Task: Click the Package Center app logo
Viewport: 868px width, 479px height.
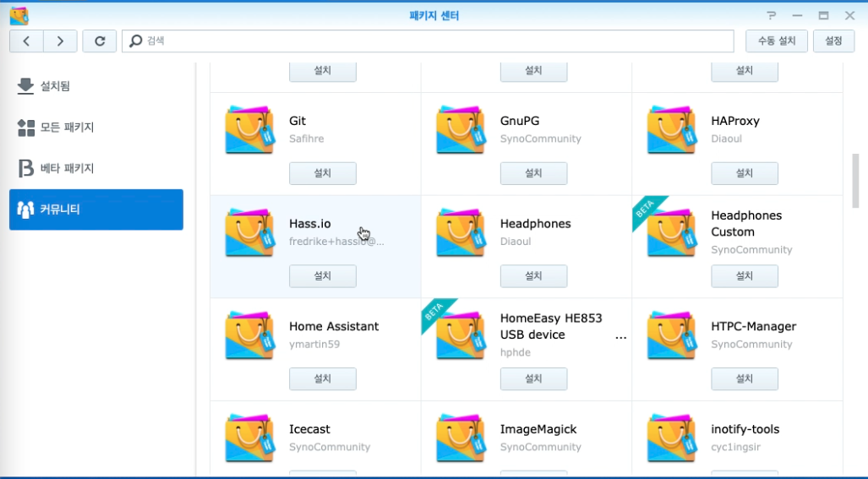Action: (x=19, y=16)
